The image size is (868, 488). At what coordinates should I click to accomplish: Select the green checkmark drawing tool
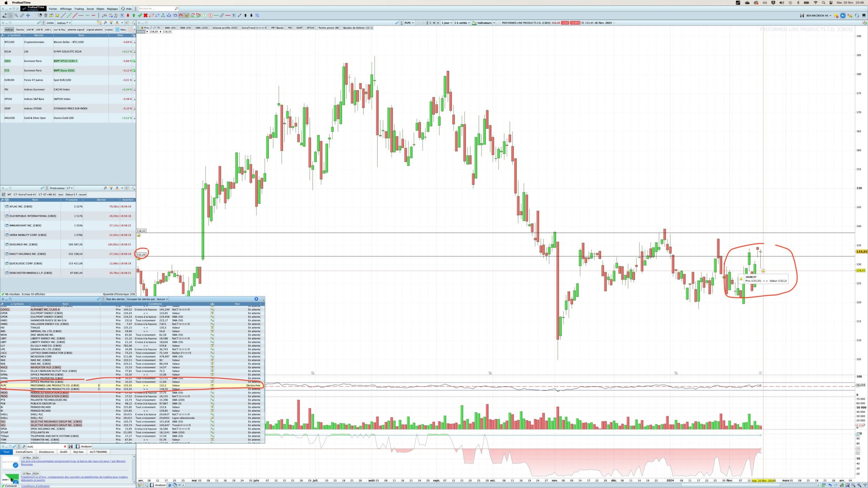point(139,15)
